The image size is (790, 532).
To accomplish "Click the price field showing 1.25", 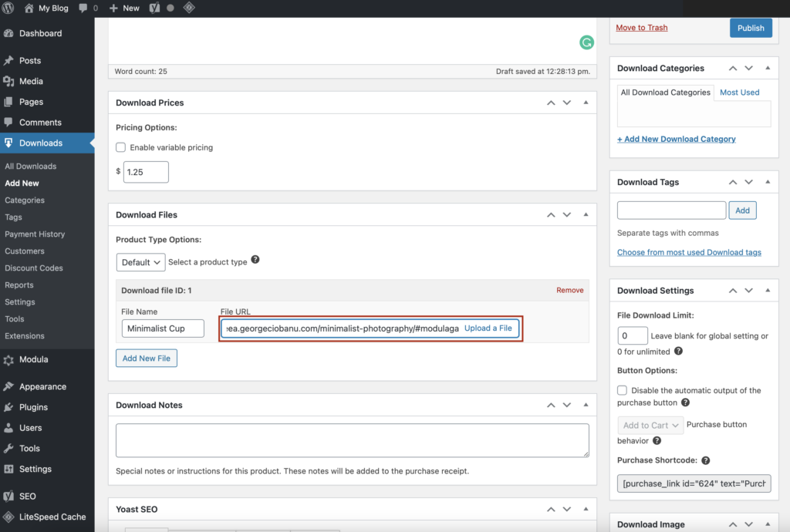I will point(146,172).
